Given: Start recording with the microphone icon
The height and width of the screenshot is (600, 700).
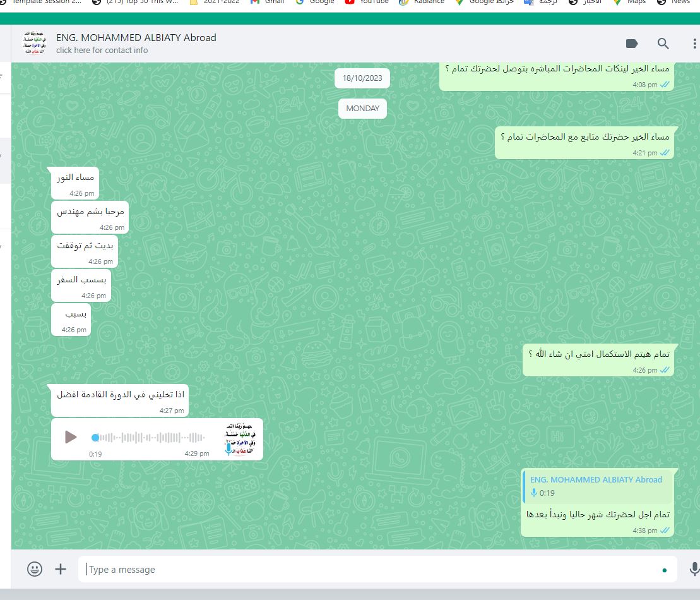Looking at the screenshot, I should [x=694, y=569].
